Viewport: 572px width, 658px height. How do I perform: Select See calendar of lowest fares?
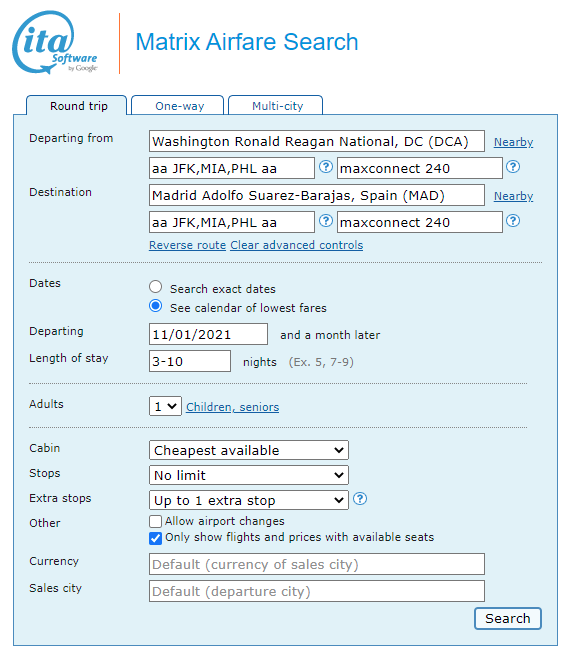coord(156,306)
